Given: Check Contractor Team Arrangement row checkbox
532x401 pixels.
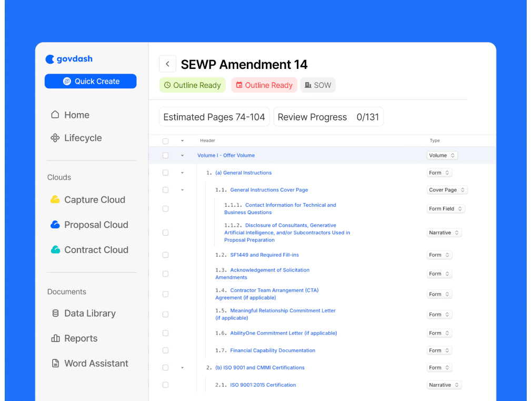Looking at the screenshot, I should [x=166, y=294].
